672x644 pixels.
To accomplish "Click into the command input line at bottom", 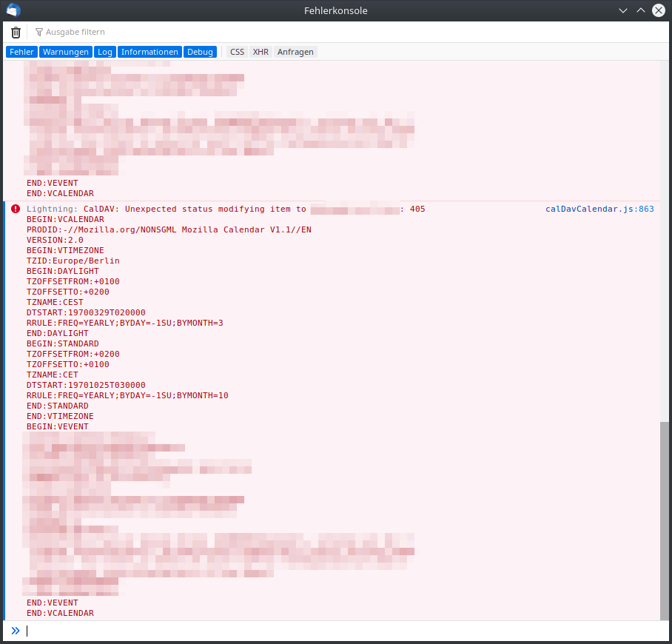I will tap(333, 631).
